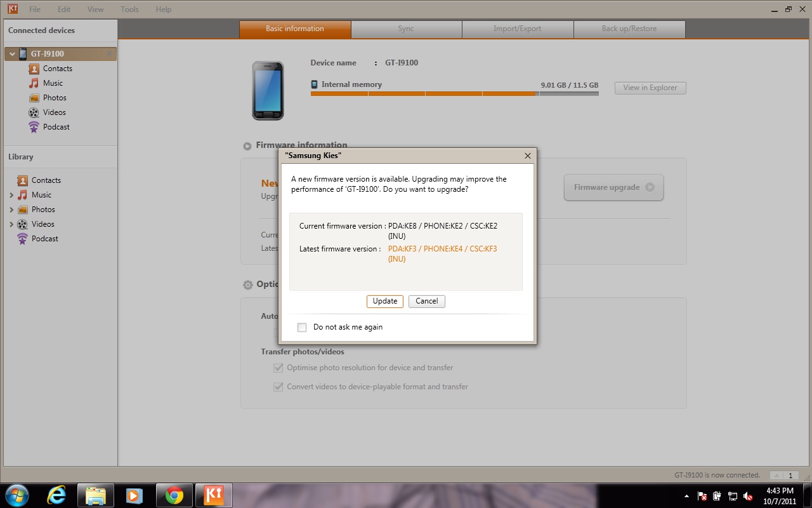
Task: Open the Help menu
Action: click(164, 10)
